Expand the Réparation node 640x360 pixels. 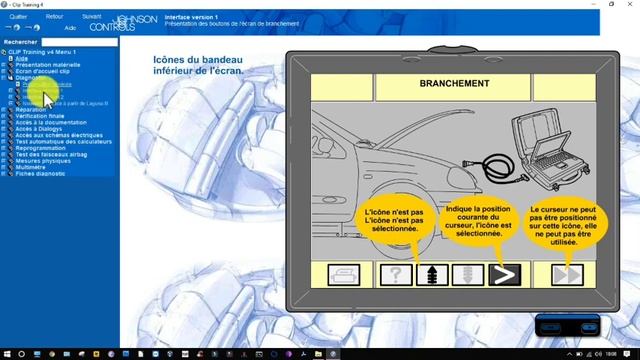(4, 110)
